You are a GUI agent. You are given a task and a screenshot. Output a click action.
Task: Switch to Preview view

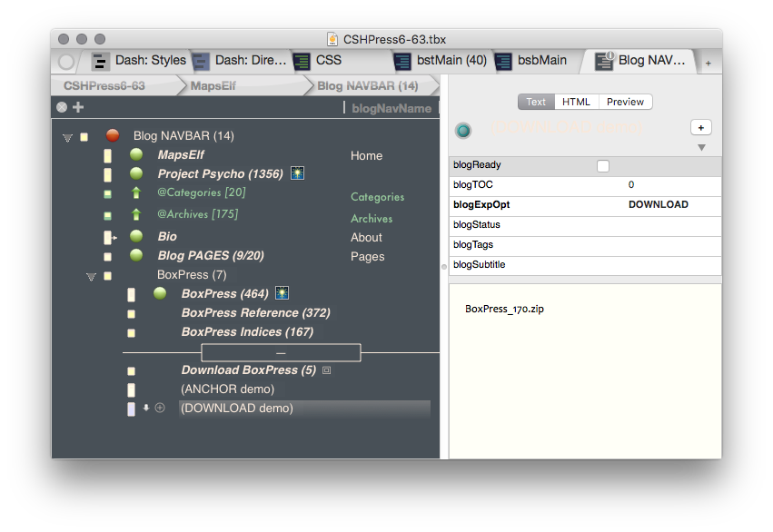click(625, 102)
